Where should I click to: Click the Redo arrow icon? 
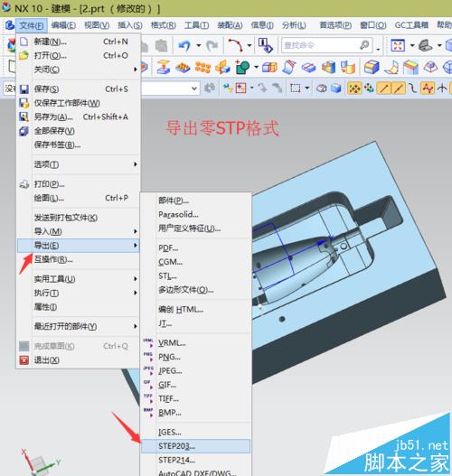point(212,45)
